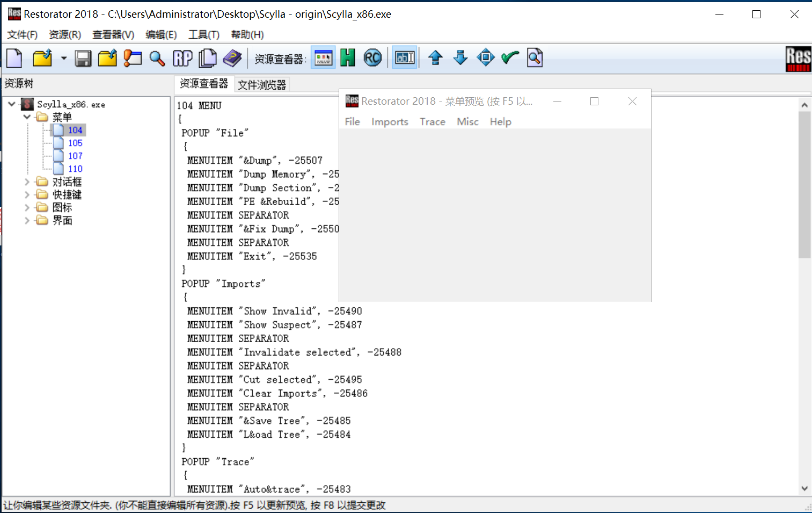
Task: Collapse the Scylla_x86.exe root node
Action: click(12, 104)
